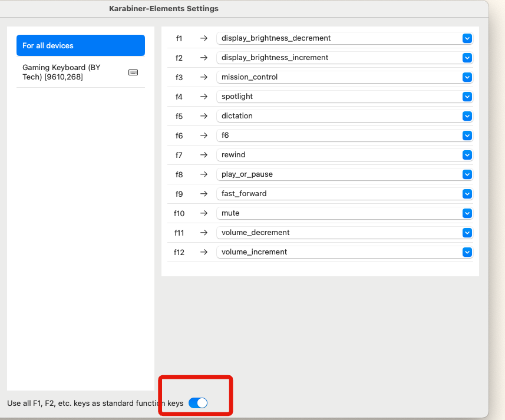Open the f2 display_brightness_increment dropdown
The image size is (505, 420).
[345, 58]
